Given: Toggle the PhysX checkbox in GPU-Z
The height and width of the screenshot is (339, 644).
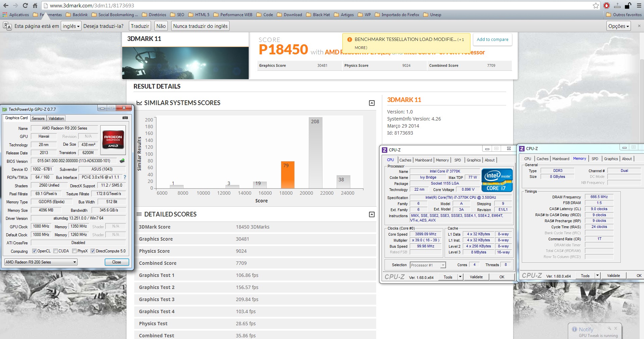Looking at the screenshot, I should click(74, 251).
